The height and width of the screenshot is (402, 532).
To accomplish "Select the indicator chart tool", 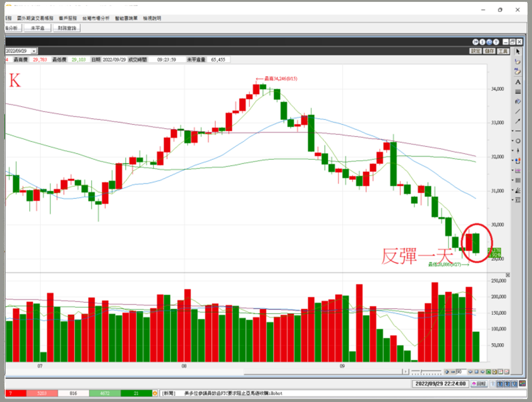I will click(518, 170).
